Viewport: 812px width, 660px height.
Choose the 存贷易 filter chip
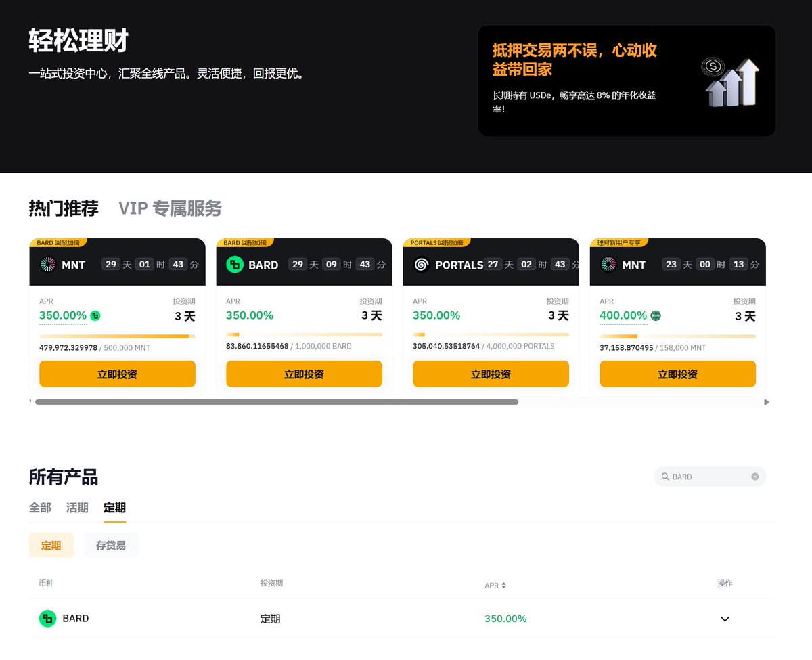pyautogui.click(x=111, y=545)
